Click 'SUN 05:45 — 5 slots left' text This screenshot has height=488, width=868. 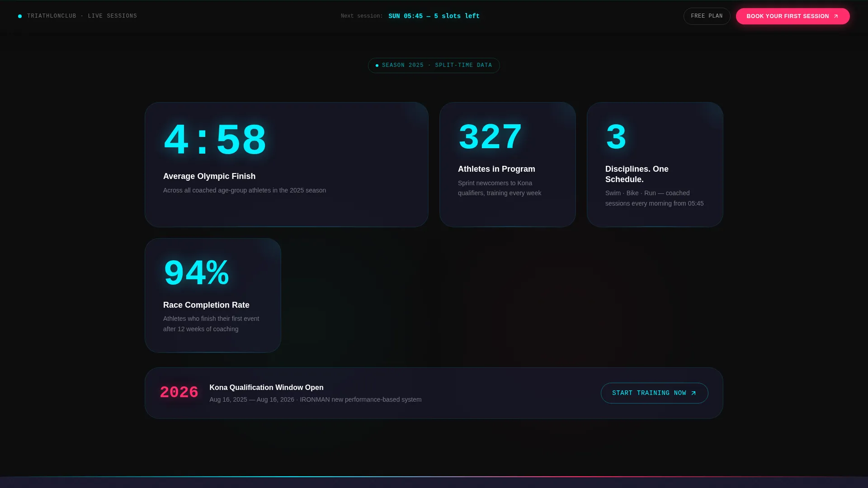pos(434,16)
